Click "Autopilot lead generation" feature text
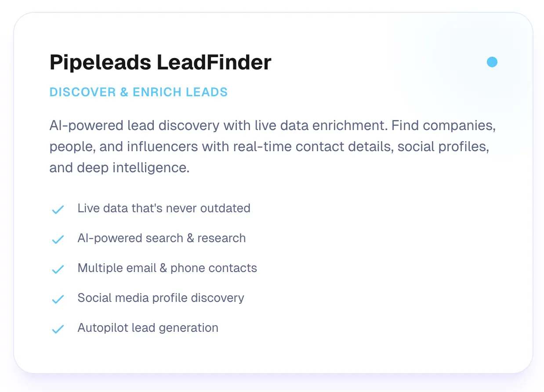Image resolution: width=544 pixels, height=392 pixels. point(148,328)
